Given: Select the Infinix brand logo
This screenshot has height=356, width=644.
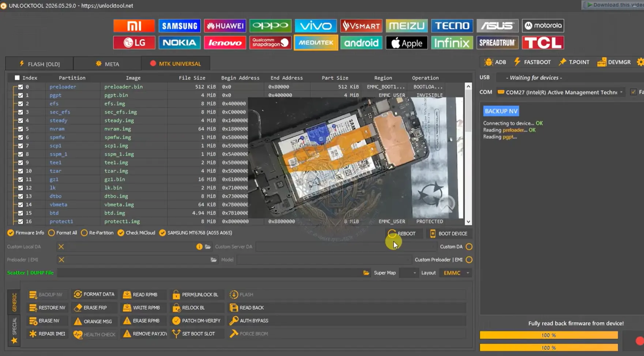Looking at the screenshot, I should (x=452, y=43).
